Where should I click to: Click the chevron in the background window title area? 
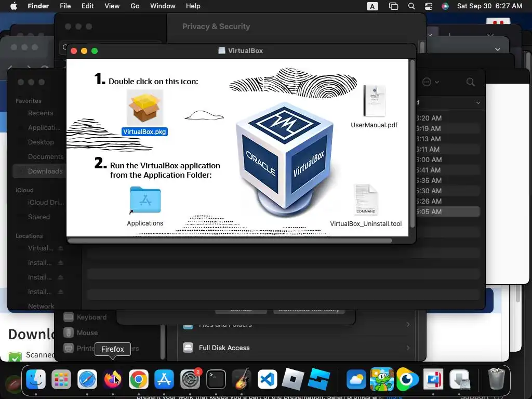click(x=497, y=49)
